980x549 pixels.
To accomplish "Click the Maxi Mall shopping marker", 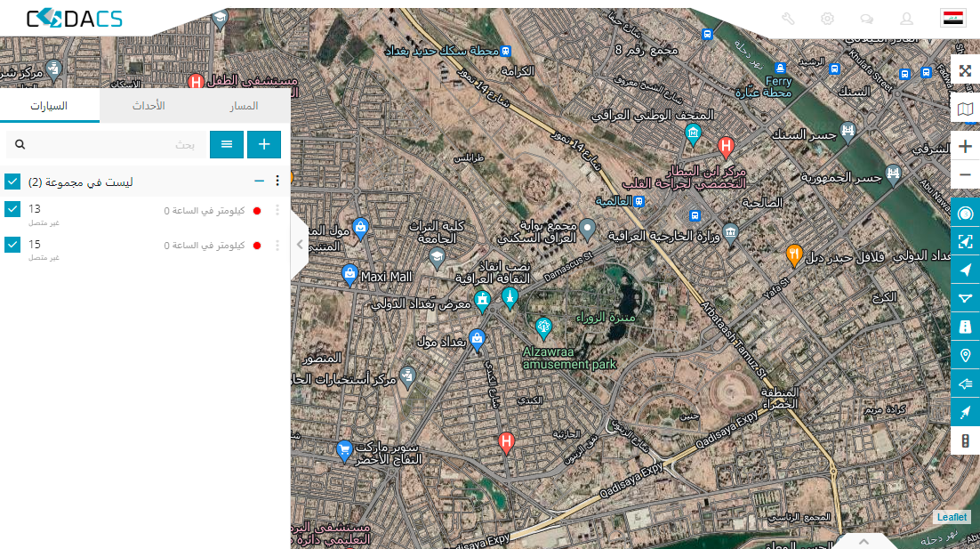I will click(350, 274).
